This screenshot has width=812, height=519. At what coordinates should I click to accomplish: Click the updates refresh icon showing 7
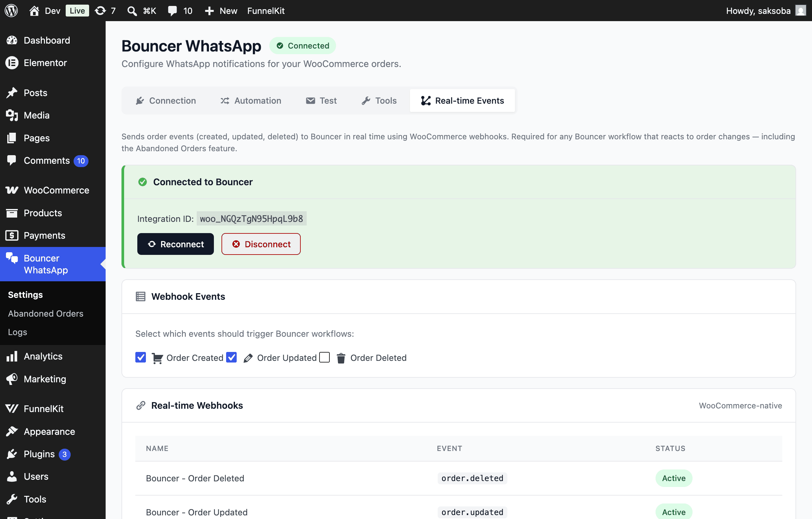click(100, 11)
